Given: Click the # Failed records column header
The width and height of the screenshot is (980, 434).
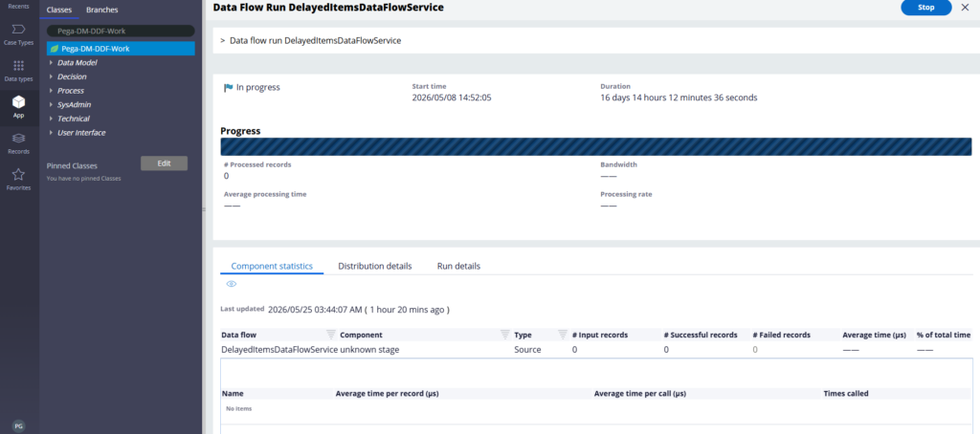Looking at the screenshot, I should [x=781, y=335].
